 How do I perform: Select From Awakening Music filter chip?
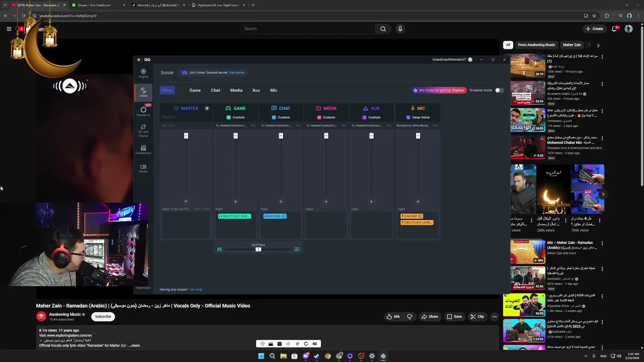click(x=536, y=45)
